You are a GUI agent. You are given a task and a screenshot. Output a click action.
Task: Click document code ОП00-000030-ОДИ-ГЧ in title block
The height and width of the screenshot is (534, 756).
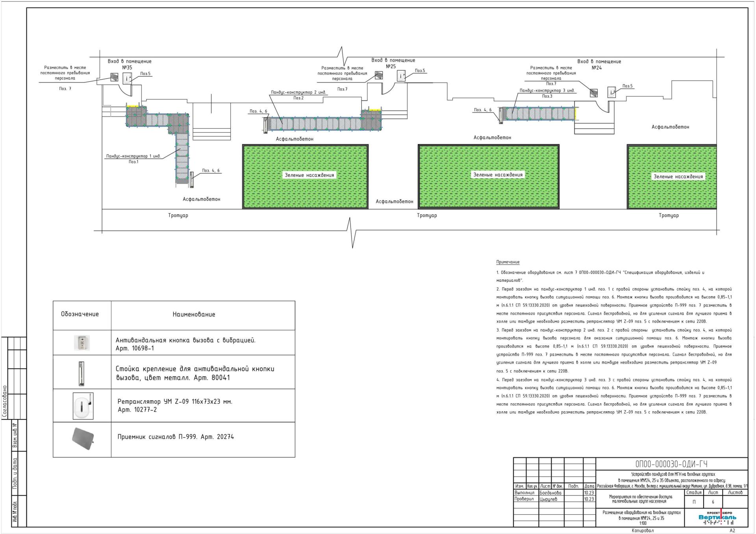pyautogui.click(x=671, y=464)
